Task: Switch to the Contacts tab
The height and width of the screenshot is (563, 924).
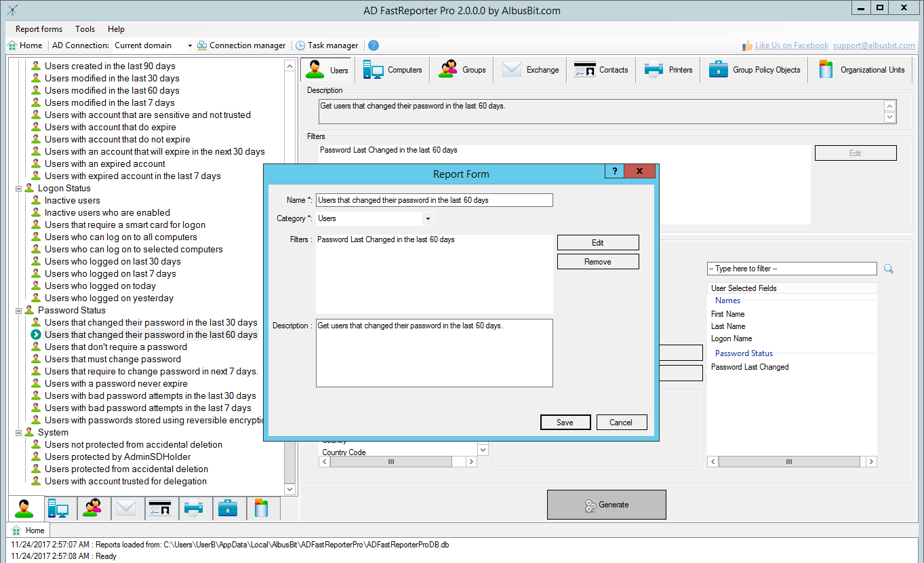Action: pyautogui.click(x=601, y=69)
